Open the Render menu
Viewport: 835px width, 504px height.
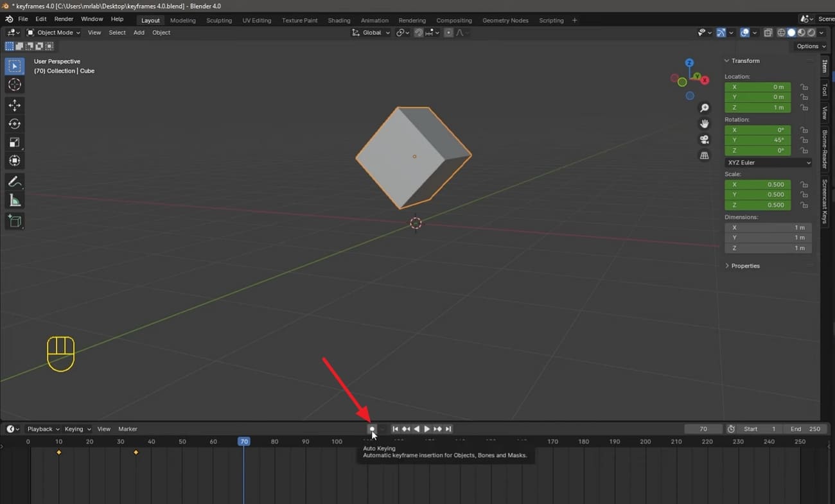(64, 19)
